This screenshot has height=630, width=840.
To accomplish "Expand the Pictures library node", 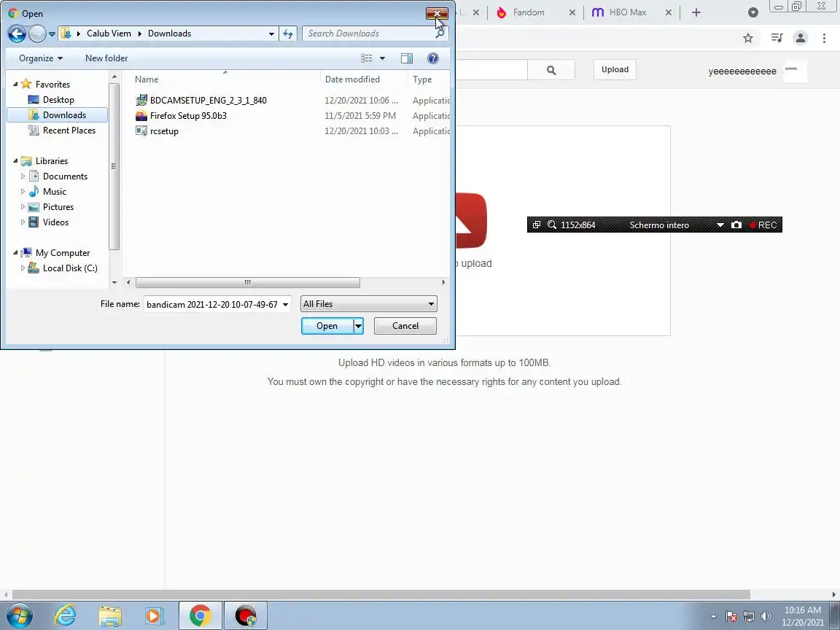I will (x=23, y=207).
